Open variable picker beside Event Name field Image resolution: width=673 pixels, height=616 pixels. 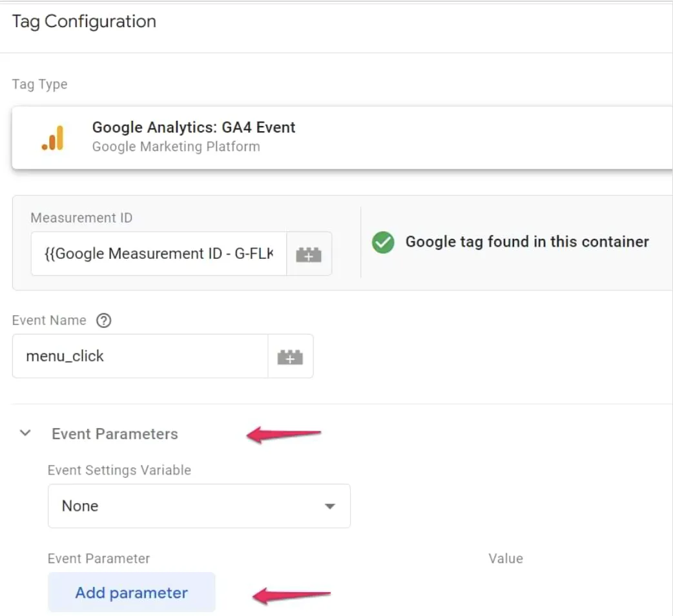point(290,356)
